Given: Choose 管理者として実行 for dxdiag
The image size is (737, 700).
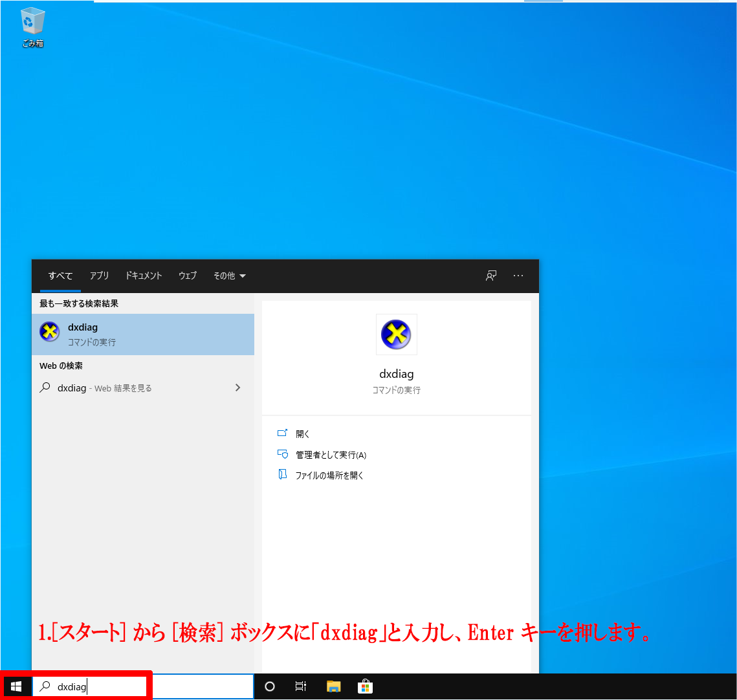Looking at the screenshot, I should [x=331, y=455].
